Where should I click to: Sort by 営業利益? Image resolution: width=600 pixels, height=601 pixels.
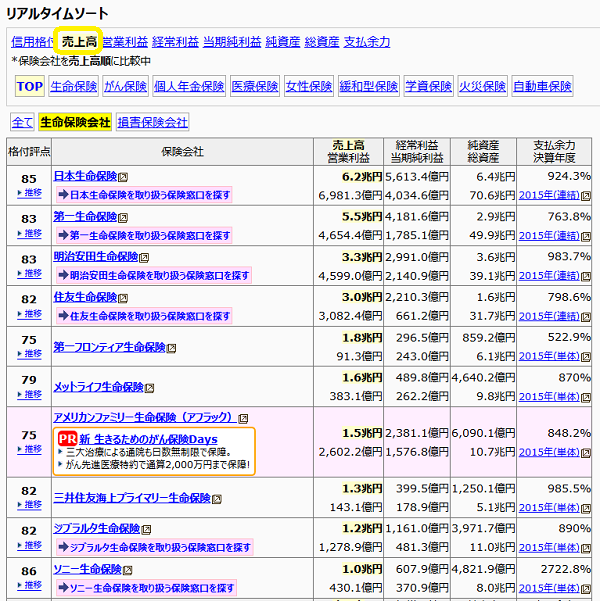pos(125,42)
